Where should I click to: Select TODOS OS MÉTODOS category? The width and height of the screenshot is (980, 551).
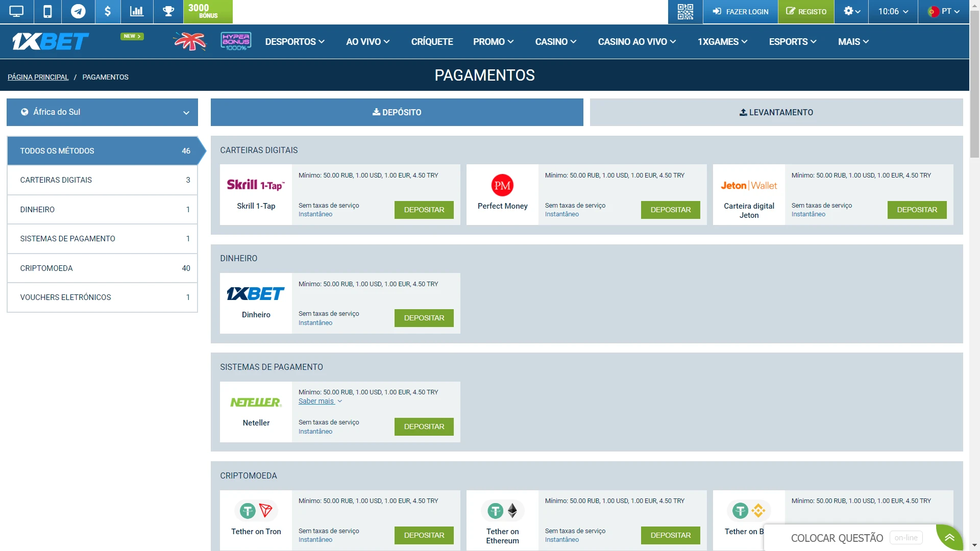point(102,151)
